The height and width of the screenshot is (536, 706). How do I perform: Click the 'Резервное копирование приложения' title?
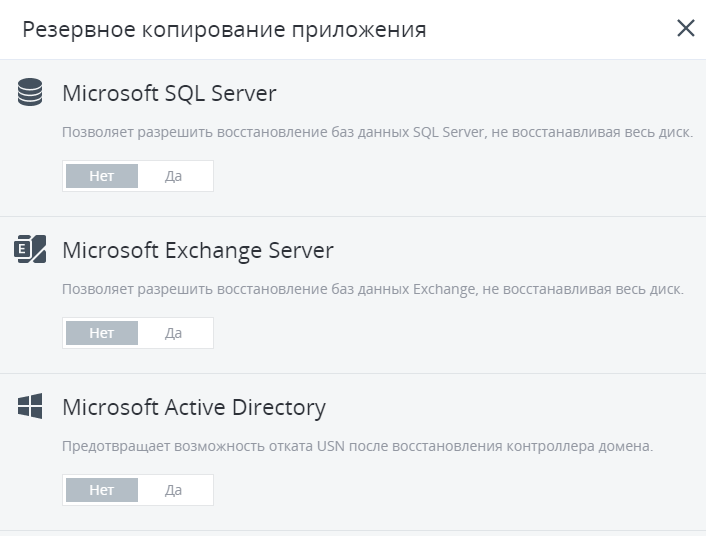[x=224, y=29]
